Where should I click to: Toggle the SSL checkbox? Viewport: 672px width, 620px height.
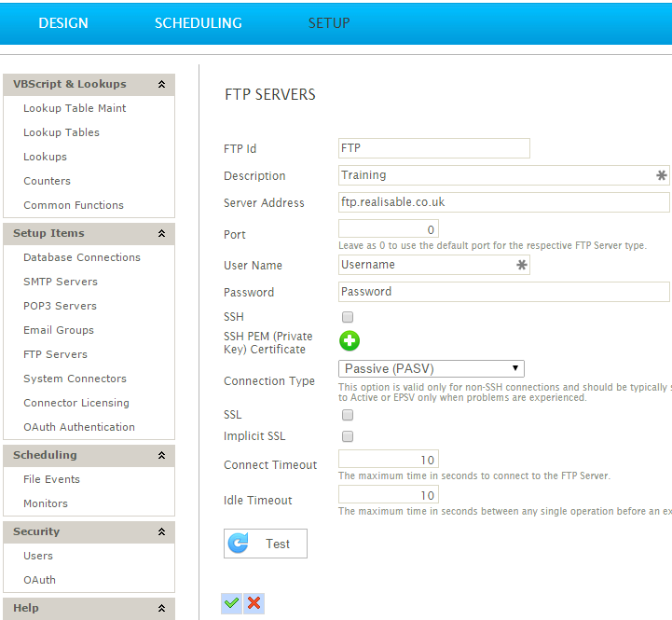[348, 415]
